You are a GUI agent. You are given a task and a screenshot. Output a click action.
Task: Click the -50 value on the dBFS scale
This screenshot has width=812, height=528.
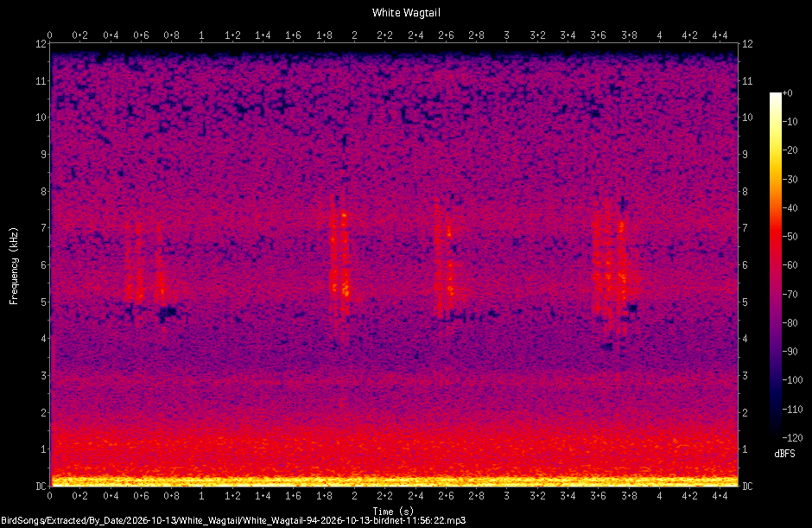[x=790, y=236]
